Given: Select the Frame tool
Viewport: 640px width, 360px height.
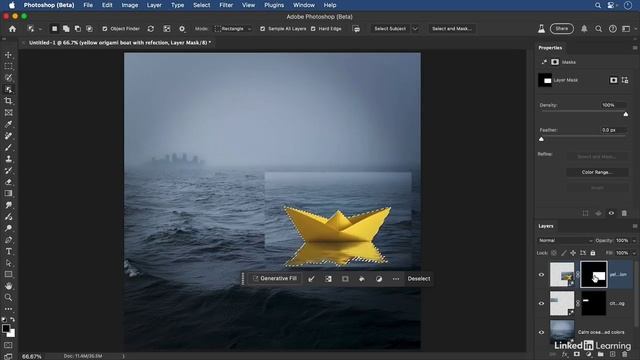Looking at the screenshot, I should click(x=8, y=113).
